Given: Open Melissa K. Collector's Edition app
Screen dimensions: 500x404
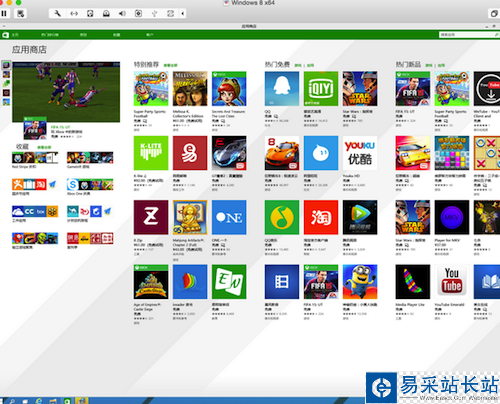Looking at the screenshot, I should 190,89.
